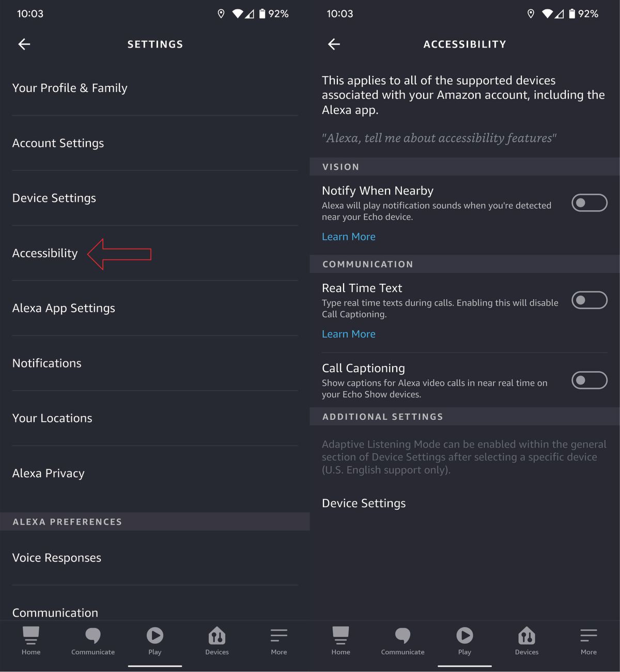This screenshot has height=672, width=620.
Task: Open Accessibility from the Settings list
Action: [x=45, y=253]
